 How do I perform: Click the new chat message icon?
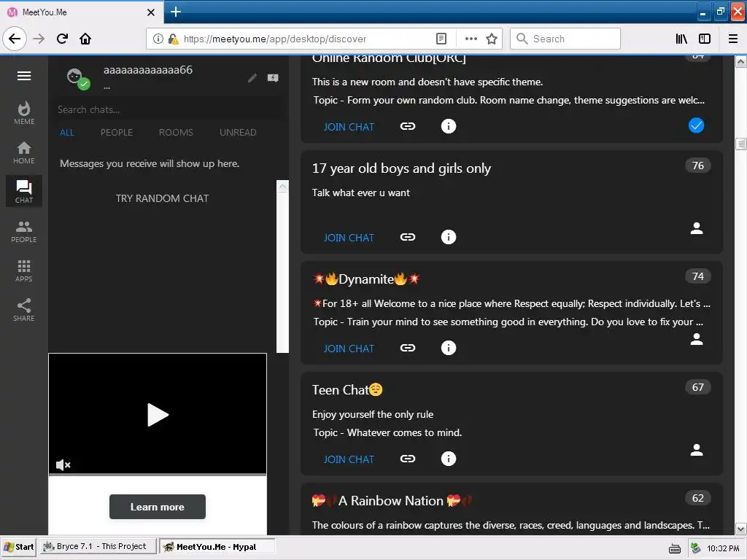point(273,78)
